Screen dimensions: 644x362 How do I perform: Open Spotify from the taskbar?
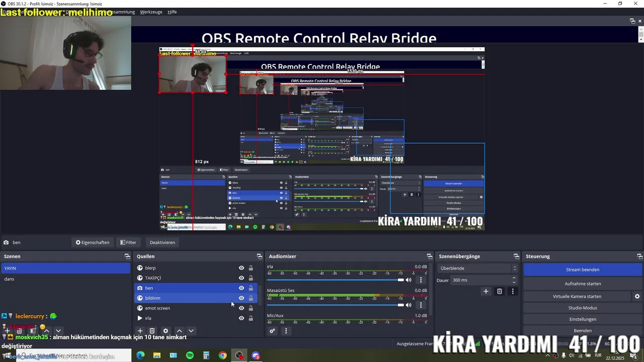(x=190, y=355)
